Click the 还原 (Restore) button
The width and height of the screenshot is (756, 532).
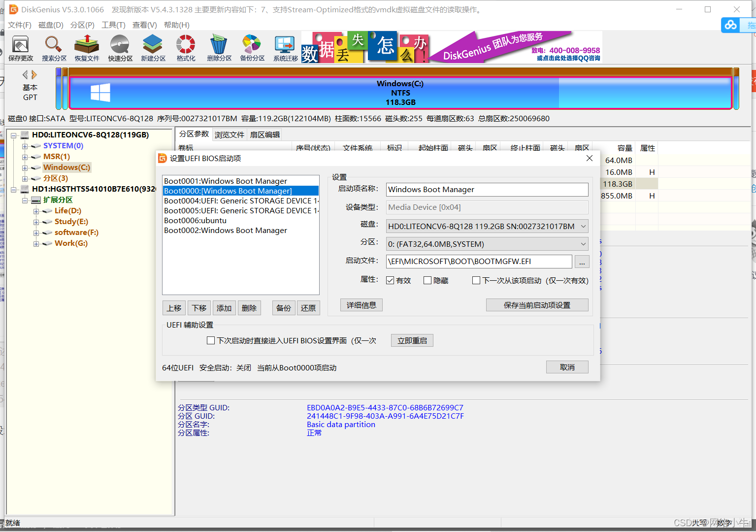click(308, 308)
